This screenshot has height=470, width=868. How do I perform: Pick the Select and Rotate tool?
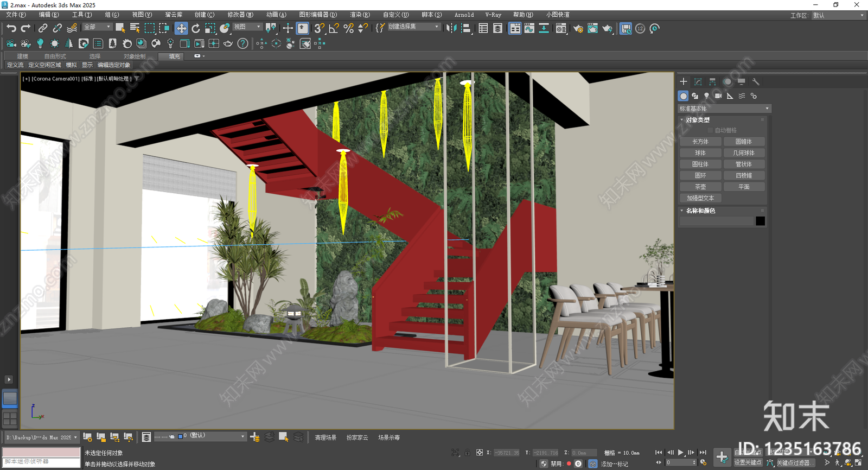[196, 28]
